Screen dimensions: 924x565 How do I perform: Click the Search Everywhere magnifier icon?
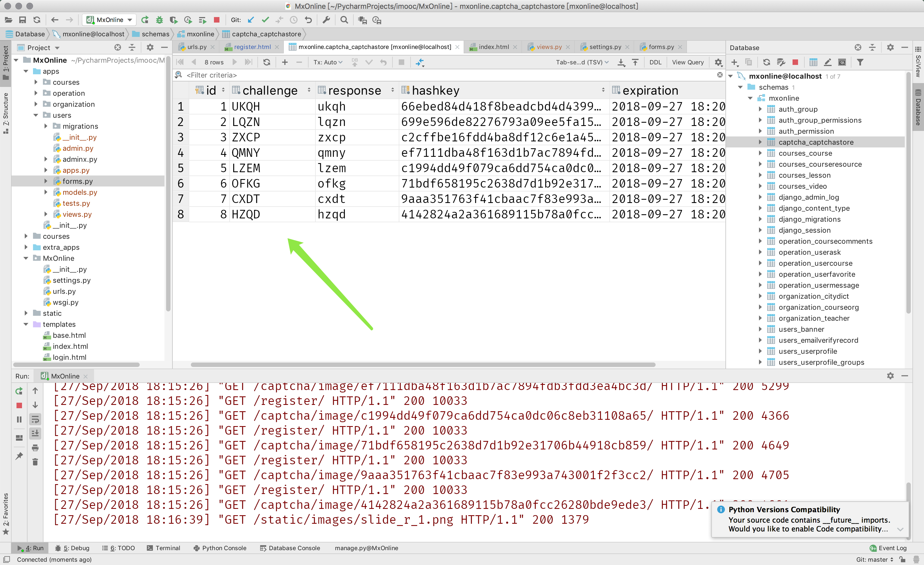point(344,20)
